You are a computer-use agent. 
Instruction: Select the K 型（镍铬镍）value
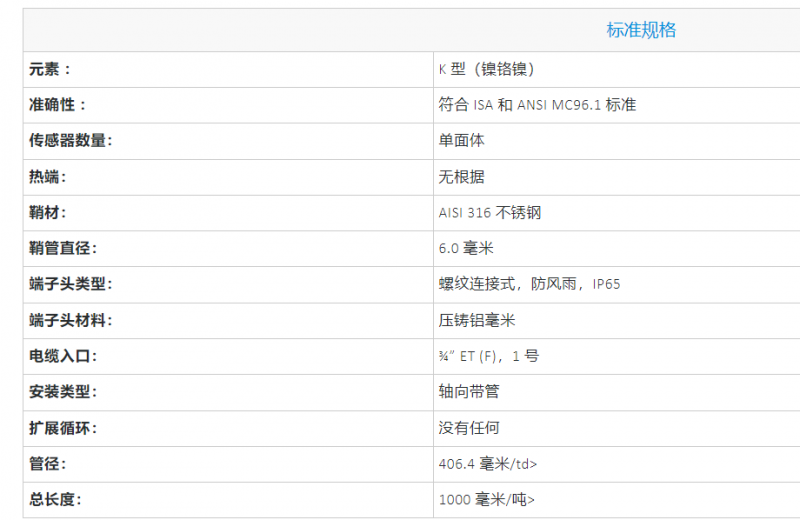click(488, 69)
